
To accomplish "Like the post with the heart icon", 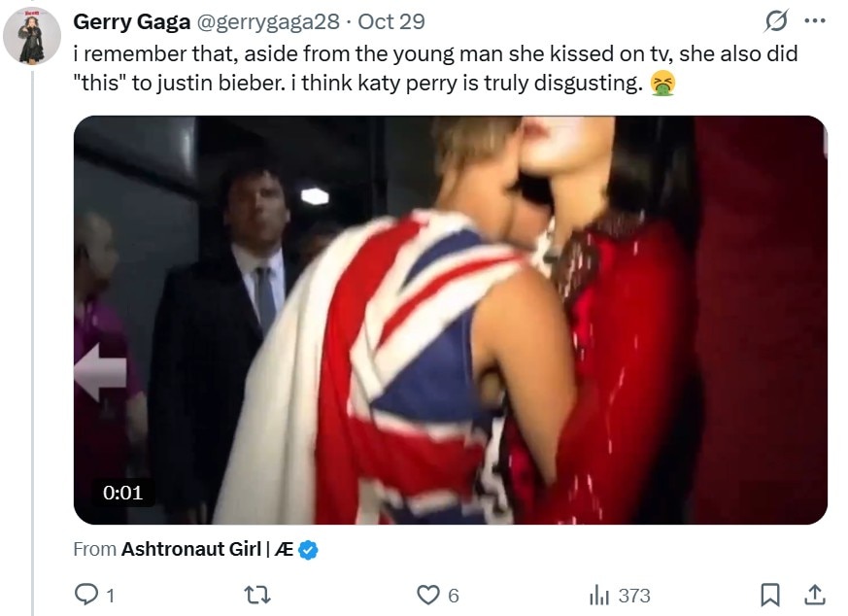I will [x=427, y=595].
